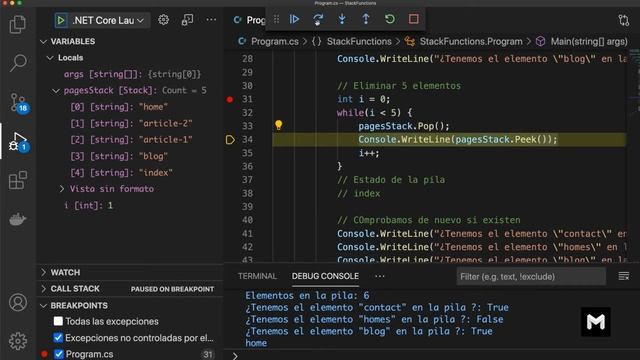The height and width of the screenshot is (360, 640).
Task: Clear the debug console output list icon
Action: click(x=624, y=276)
